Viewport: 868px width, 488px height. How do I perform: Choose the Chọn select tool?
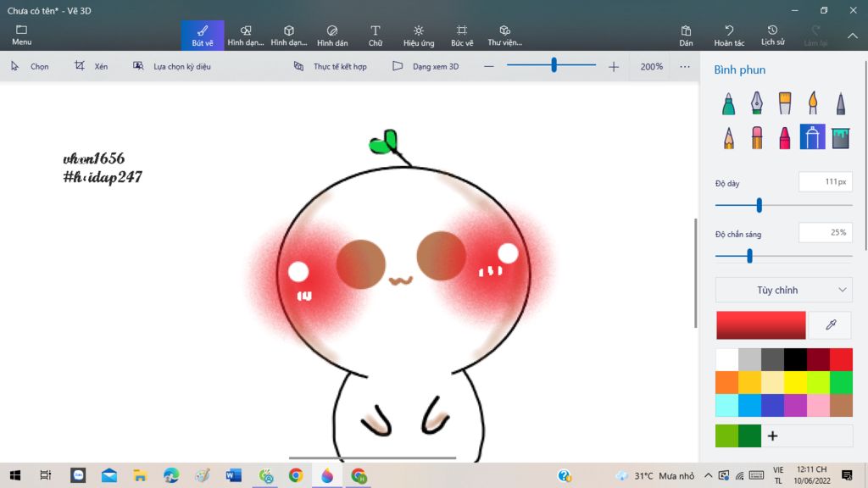(30, 66)
